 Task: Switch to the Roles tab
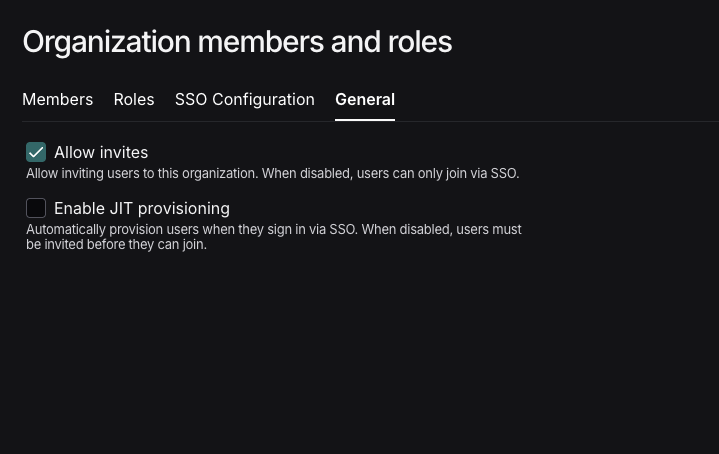[133, 99]
